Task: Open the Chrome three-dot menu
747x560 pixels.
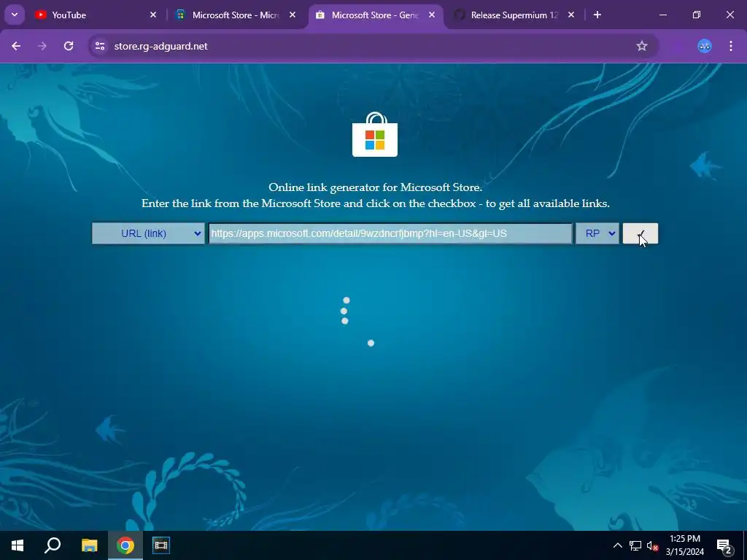Action: (x=731, y=46)
